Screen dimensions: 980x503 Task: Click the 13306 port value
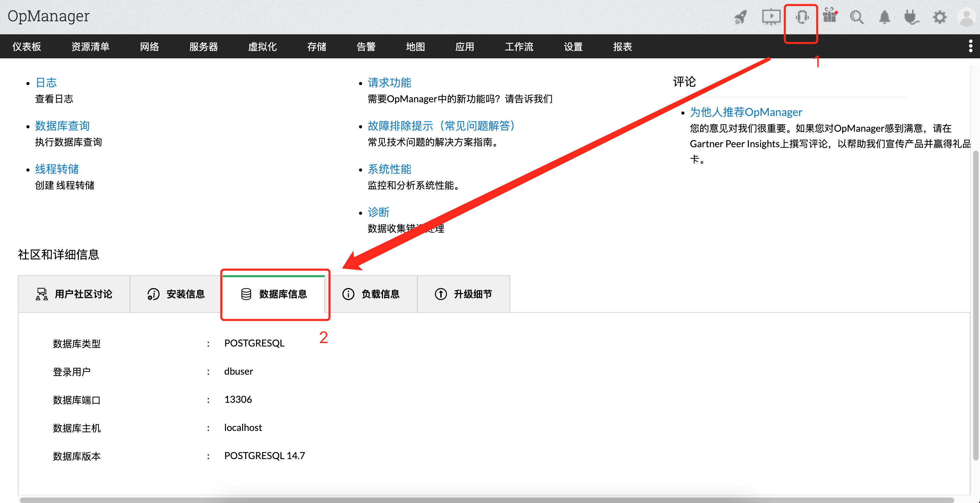238,399
